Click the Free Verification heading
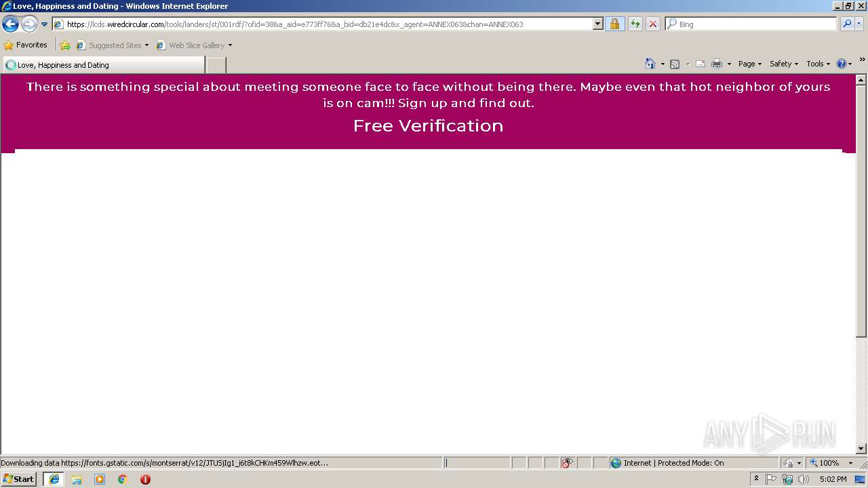The width and height of the screenshot is (868, 488). (428, 126)
